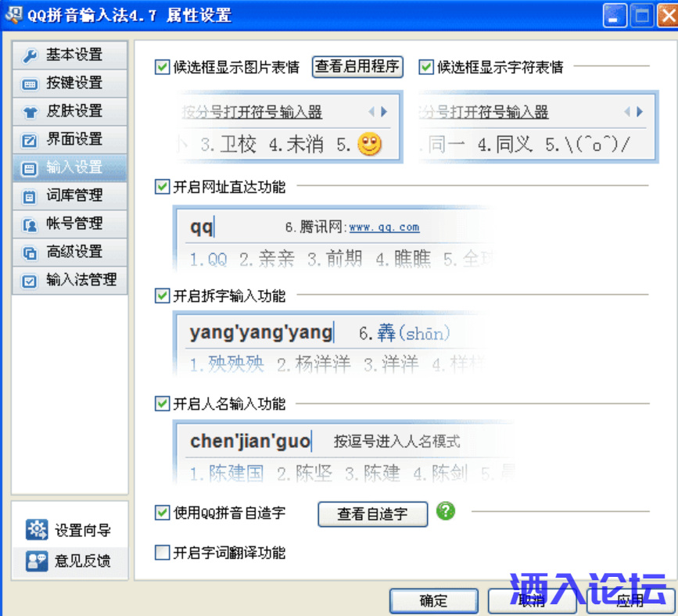Click the typed pinyin chen'jian'guo

point(250,442)
